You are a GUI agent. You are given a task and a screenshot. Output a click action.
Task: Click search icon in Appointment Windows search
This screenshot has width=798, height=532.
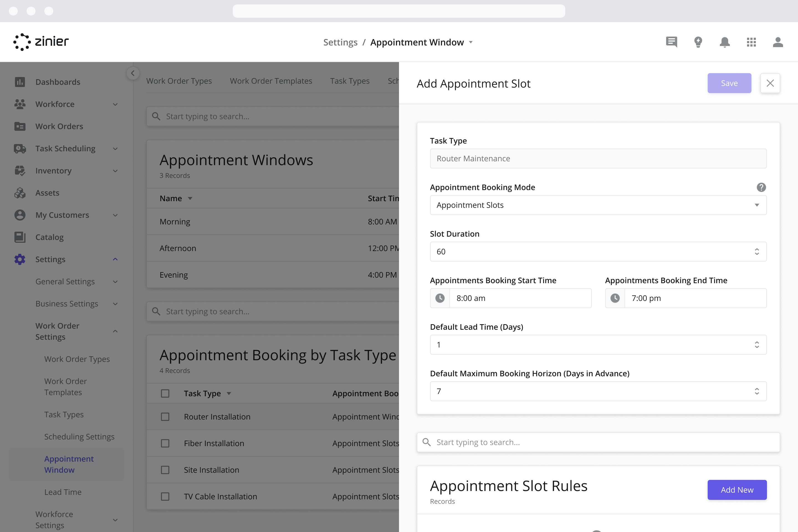(156, 116)
